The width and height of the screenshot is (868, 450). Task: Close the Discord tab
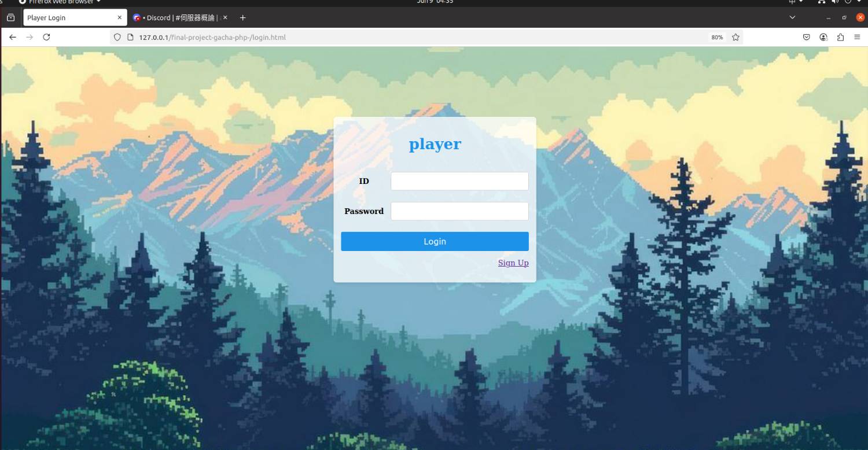(x=225, y=17)
